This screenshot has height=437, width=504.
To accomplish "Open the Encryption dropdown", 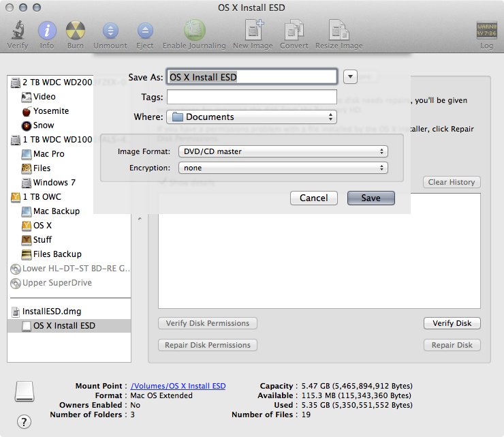I will coord(283,168).
